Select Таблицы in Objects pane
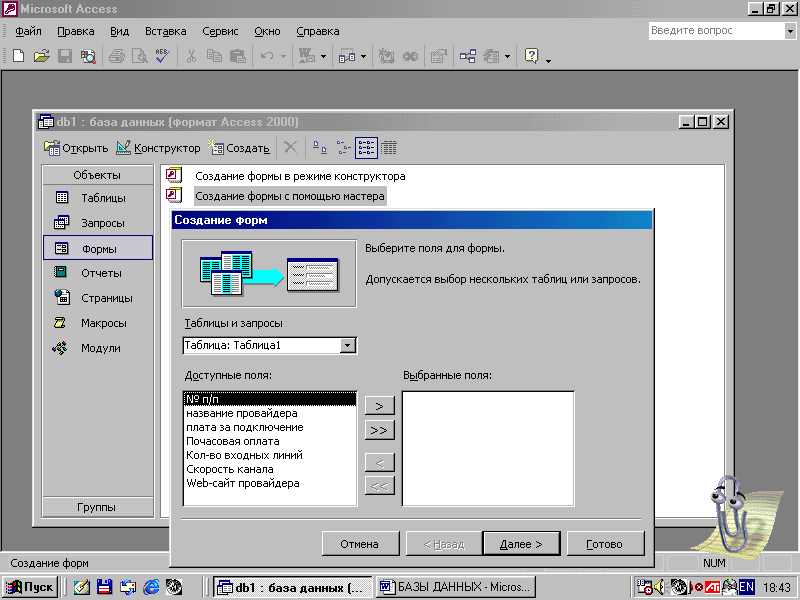This screenshot has width=800, height=600. point(98,198)
